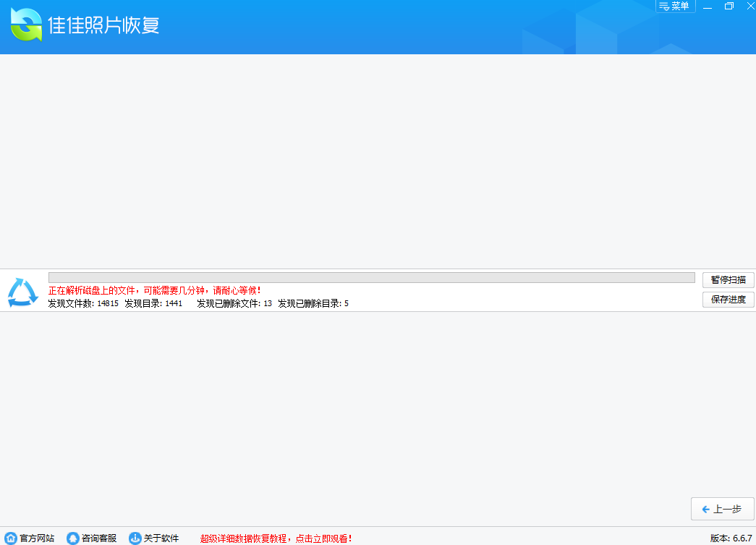Open the 菜单 dropdown menu

coord(675,7)
